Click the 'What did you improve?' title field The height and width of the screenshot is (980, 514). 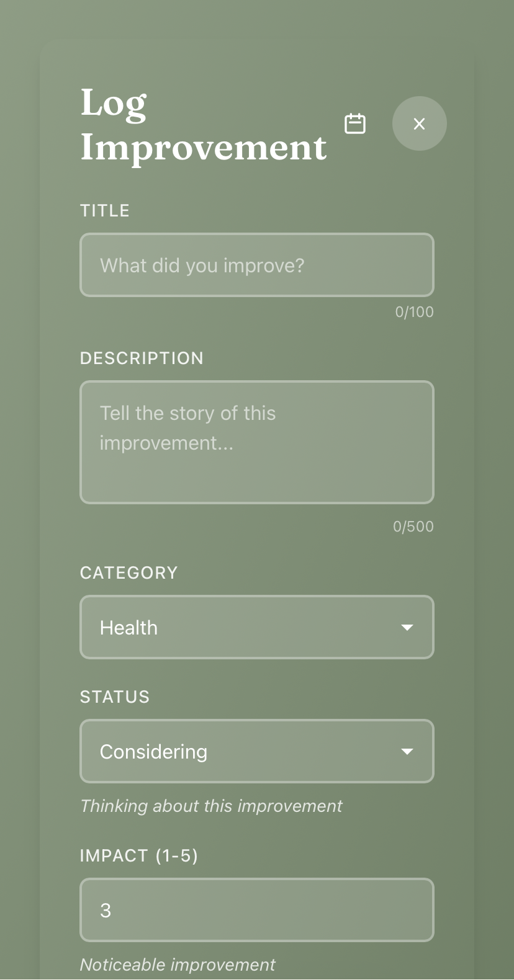click(257, 265)
